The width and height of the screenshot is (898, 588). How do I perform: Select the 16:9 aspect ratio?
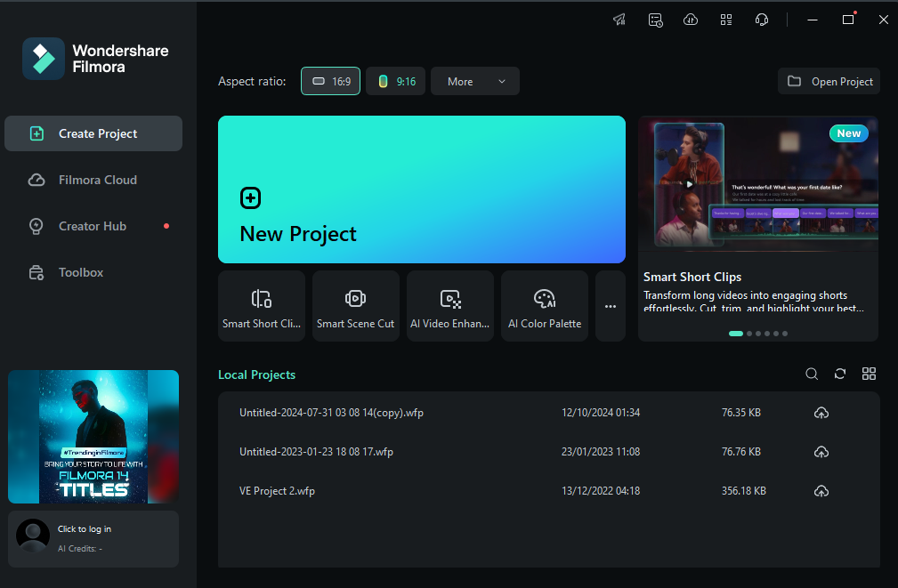tap(330, 81)
